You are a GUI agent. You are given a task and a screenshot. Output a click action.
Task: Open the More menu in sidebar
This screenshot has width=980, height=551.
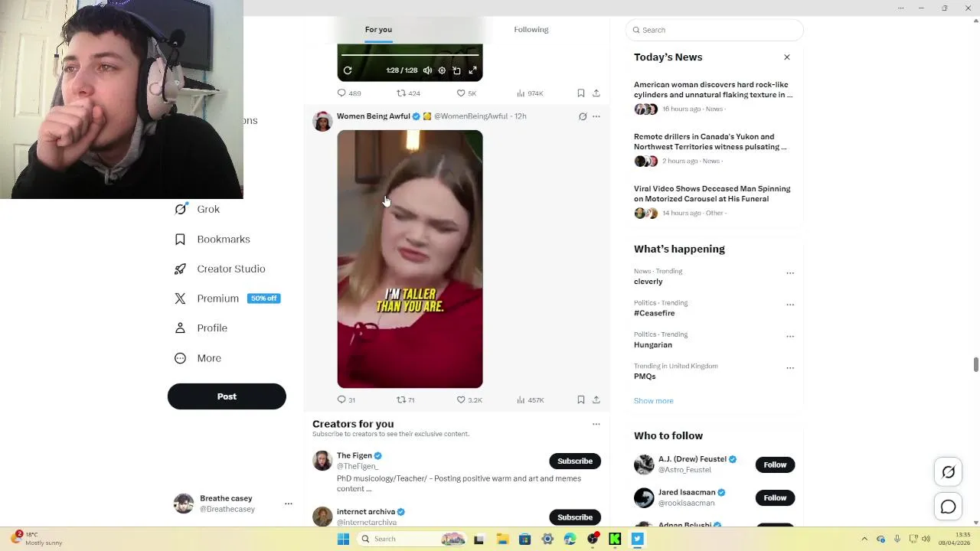coord(198,358)
